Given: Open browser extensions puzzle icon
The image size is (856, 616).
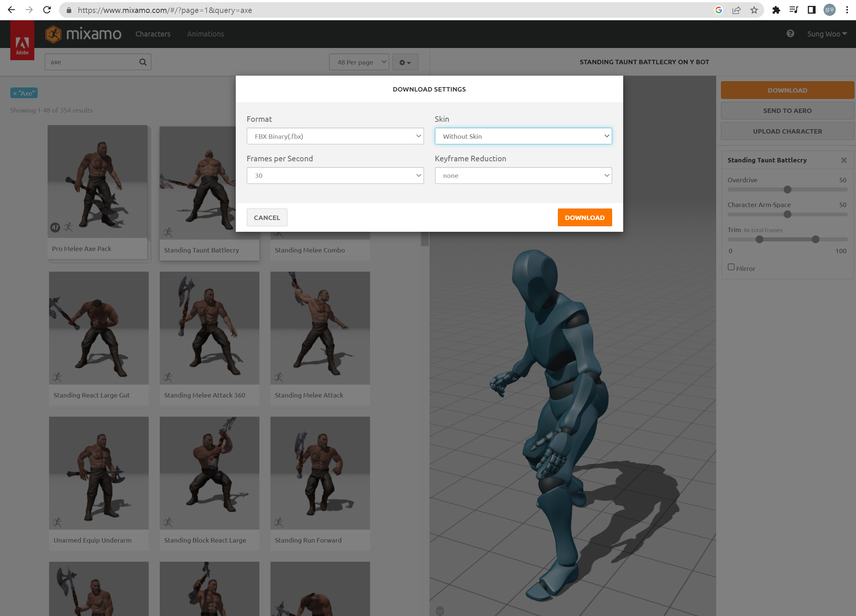Looking at the screenshot, I should 776,10.
